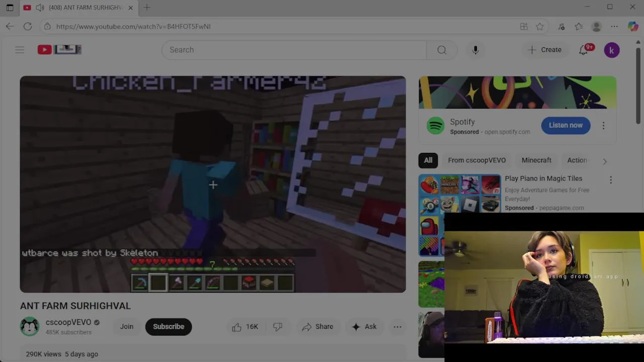The image size is (644, 362).
Task: Switch to the ANT FARM SURHIGHVAL tab
Action: point(78,8)
